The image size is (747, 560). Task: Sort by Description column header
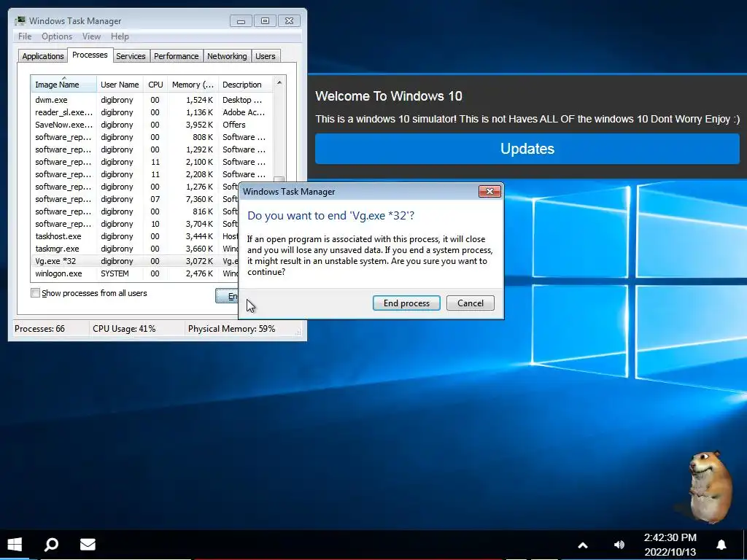(x=245, y=85)
